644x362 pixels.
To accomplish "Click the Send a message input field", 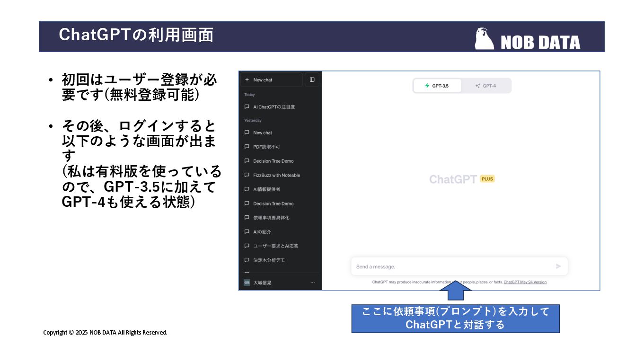I will (x=459, y=266).
